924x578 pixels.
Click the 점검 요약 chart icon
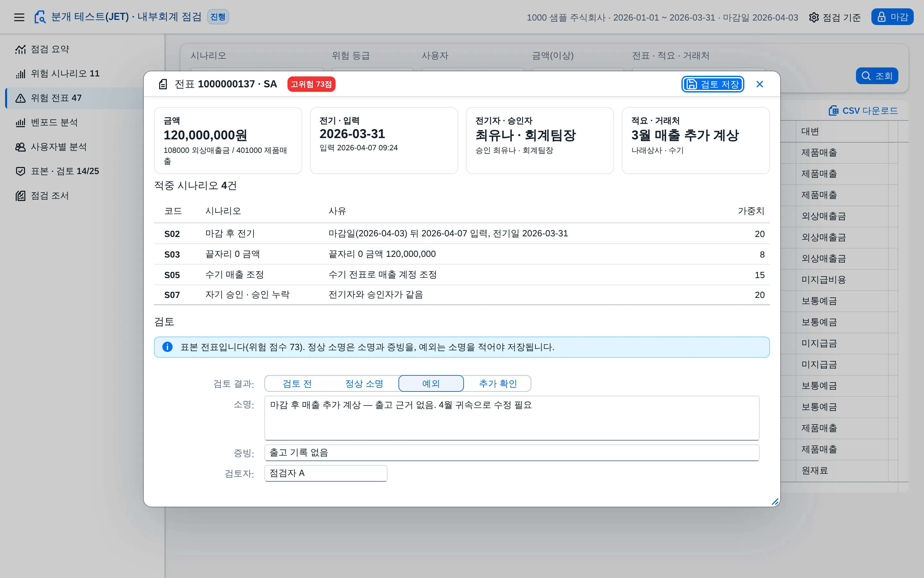(x=21, y=49)
